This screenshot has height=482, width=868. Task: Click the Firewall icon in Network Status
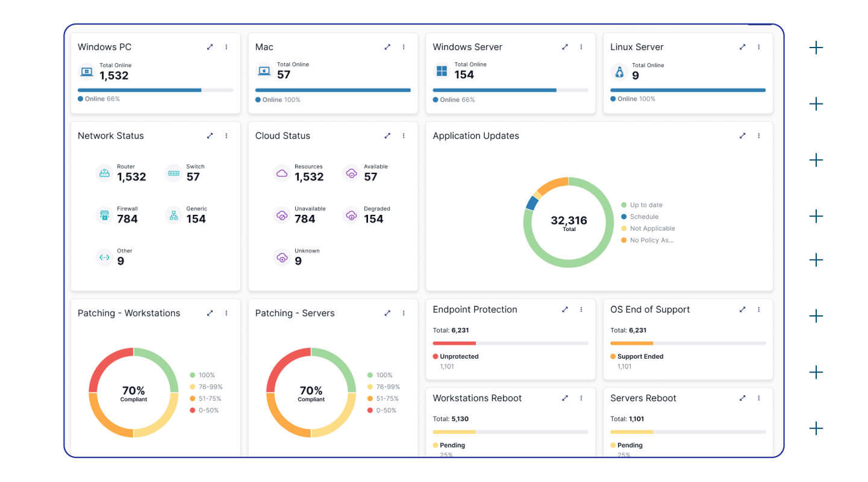coord(104,215)
